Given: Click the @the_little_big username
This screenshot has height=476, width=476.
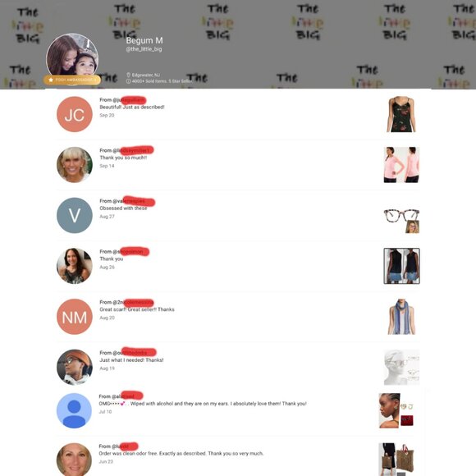Looking at the screenshot, I should click(x=144, y=49).
